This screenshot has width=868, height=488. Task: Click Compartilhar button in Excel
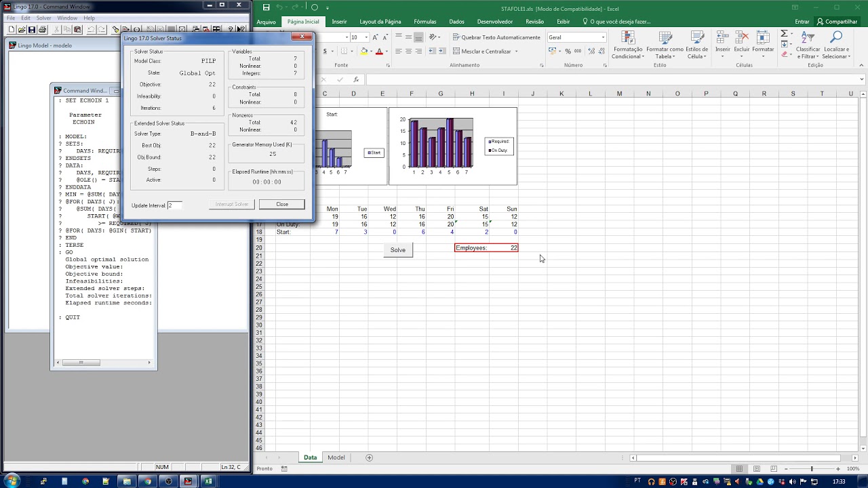[837, 22]
